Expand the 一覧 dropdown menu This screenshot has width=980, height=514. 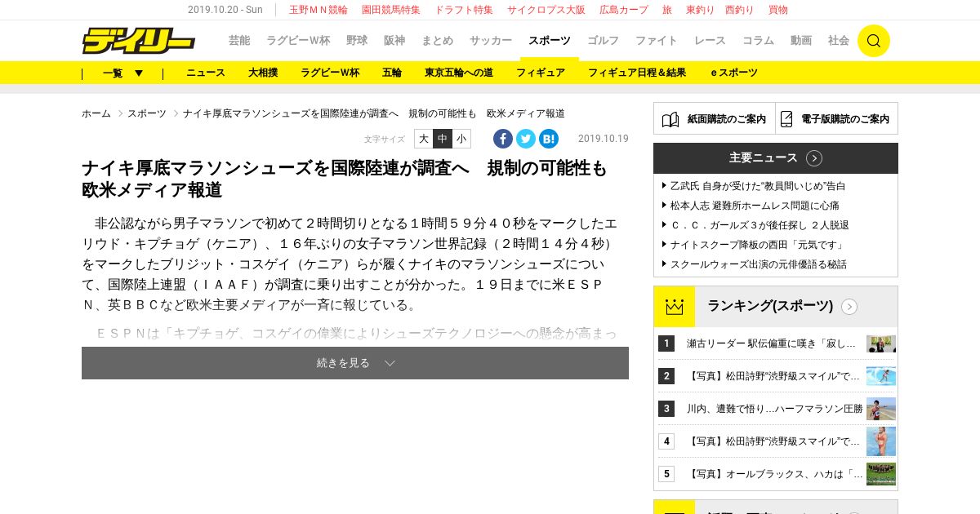pos(122,73)
